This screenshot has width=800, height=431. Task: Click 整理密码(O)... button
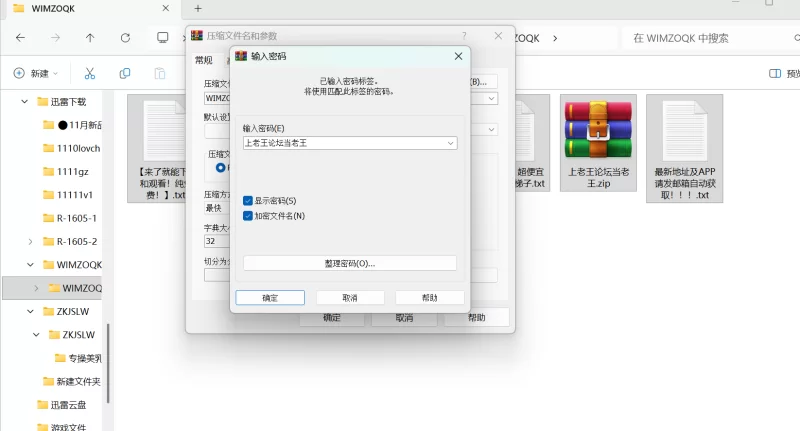pyautogui.click(x=350, y=264)
